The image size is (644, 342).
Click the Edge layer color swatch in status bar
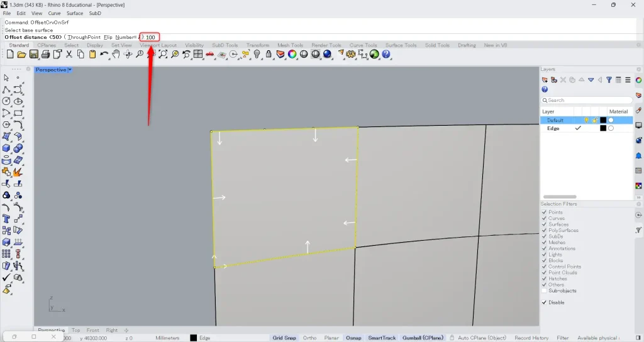194,338
